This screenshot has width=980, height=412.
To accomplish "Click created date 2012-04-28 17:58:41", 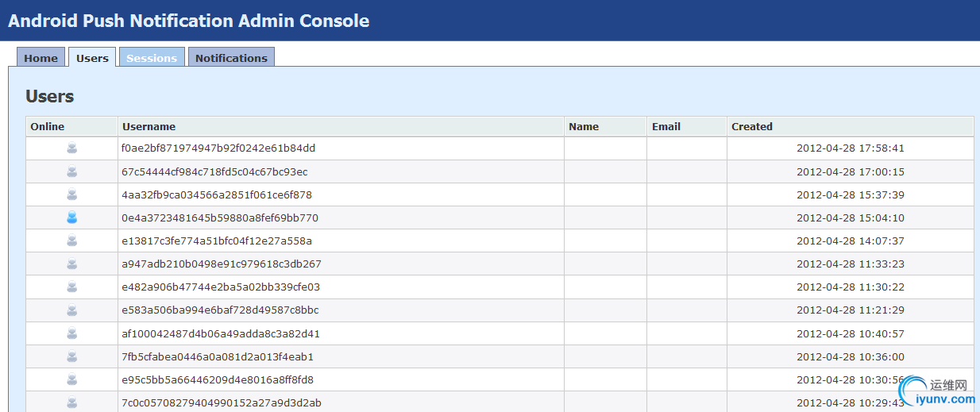I will [851, 148].
